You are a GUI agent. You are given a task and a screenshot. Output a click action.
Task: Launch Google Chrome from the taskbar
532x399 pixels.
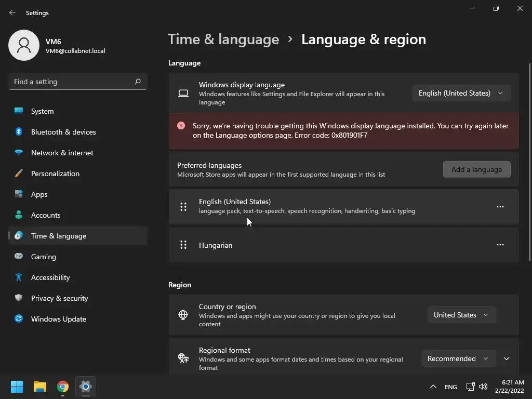click(63, 387)
